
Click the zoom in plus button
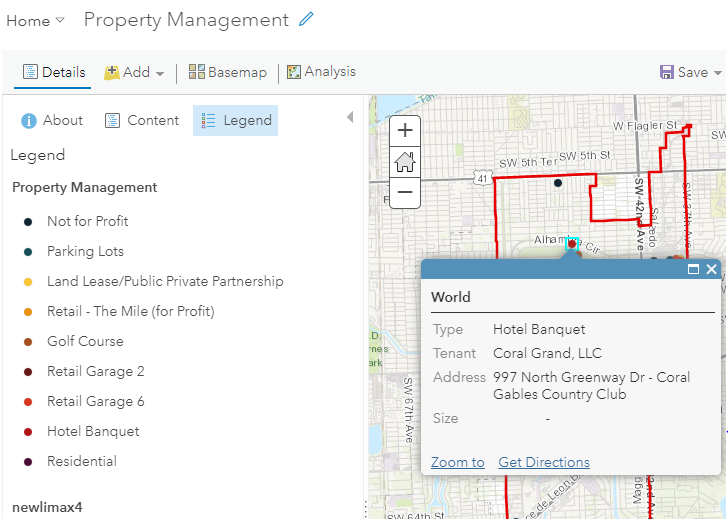(404, 130)
